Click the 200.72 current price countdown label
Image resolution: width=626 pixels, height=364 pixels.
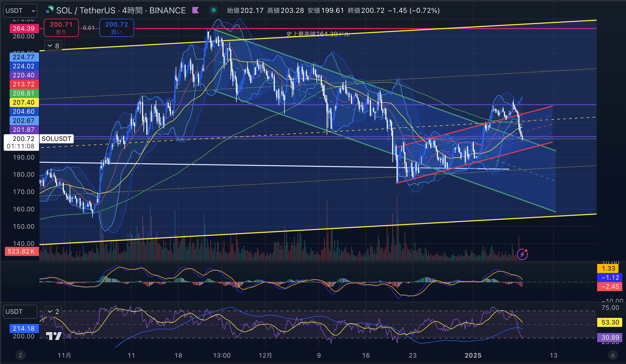(x=21, y=143)
